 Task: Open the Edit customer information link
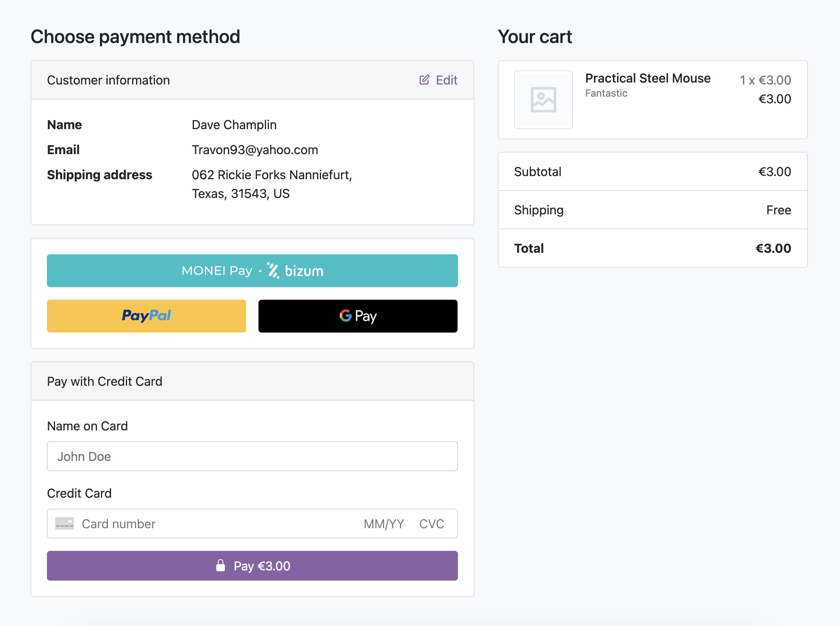pyautogui.click(x=438, y=80)
